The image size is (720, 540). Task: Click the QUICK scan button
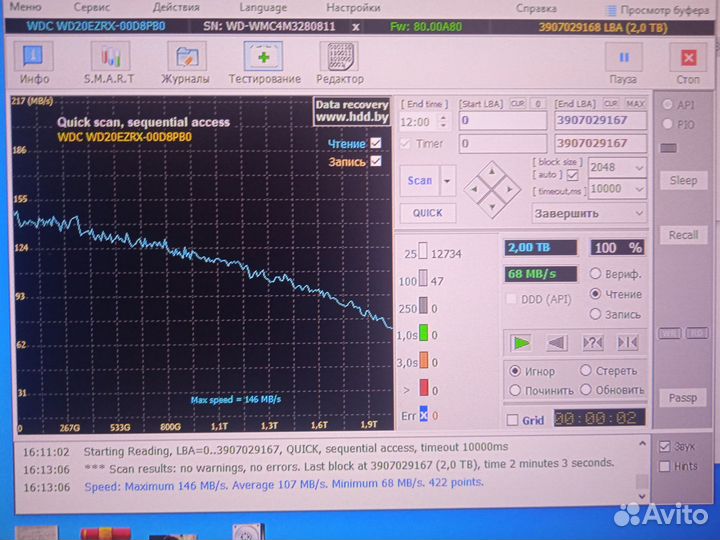point(427,213)
